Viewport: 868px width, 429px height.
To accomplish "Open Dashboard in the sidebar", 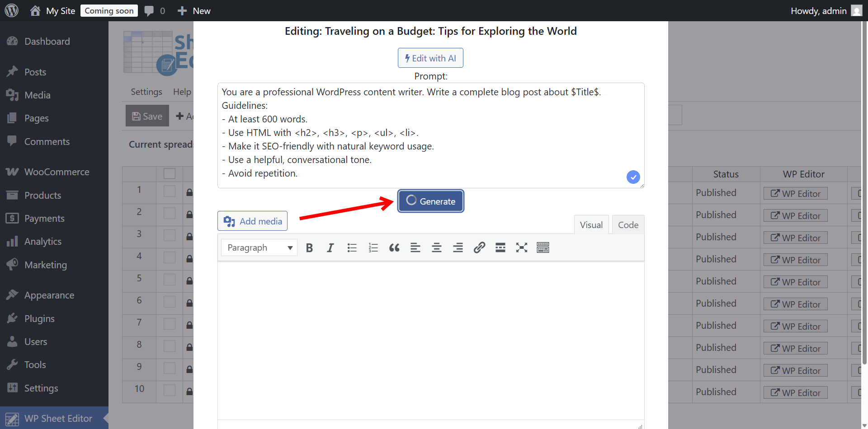I will [x=54, y=41].
